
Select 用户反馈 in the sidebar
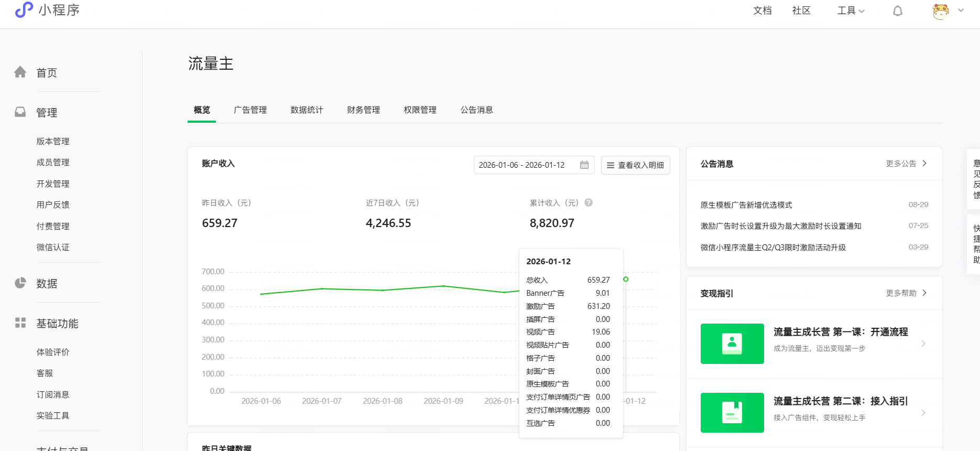pyautogui.click(x=53, y=205)
